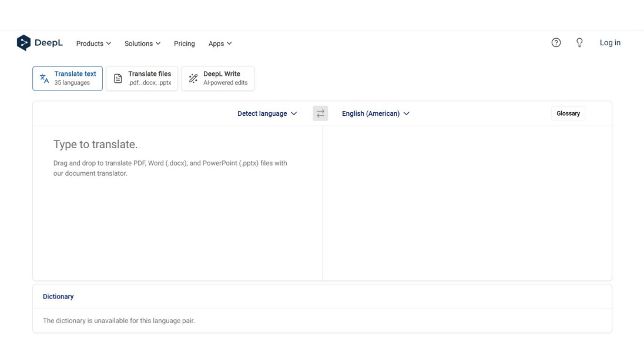Swap source and target languages
644x362 pixels.
(320, 113)
